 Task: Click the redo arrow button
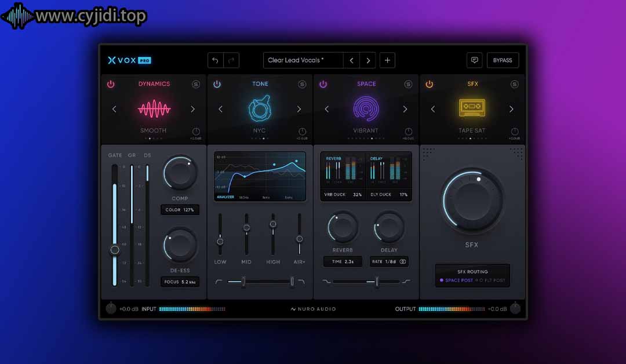(x=231, y=60)
